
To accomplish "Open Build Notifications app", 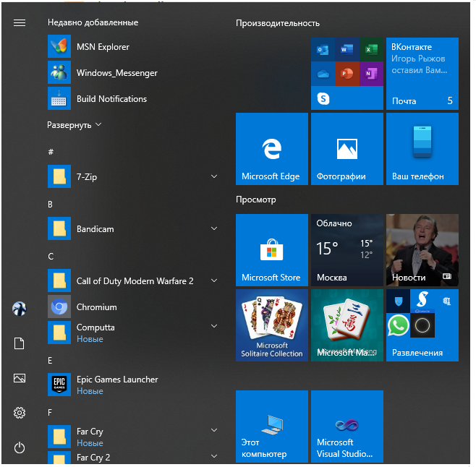I will 134,98.
